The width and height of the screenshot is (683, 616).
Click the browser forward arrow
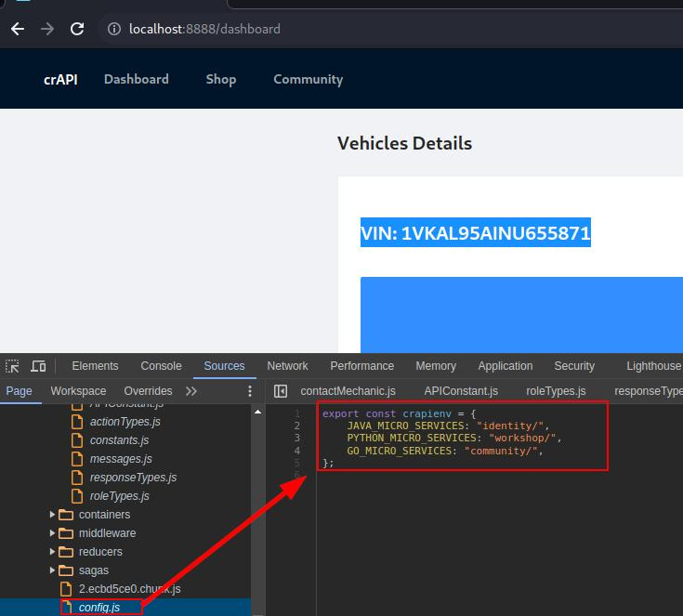point(47,29)
